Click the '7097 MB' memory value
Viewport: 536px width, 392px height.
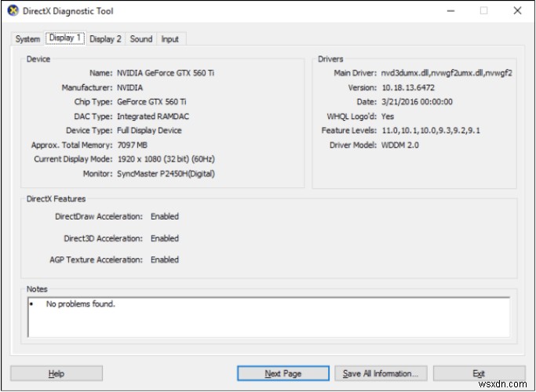tap(132, 145)
